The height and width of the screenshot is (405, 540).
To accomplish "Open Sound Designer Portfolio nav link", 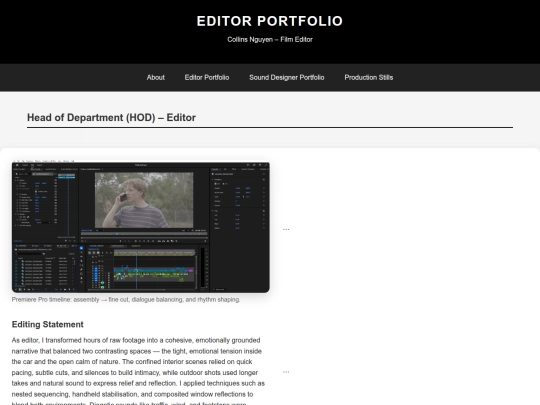I will [x=287, y=77].
